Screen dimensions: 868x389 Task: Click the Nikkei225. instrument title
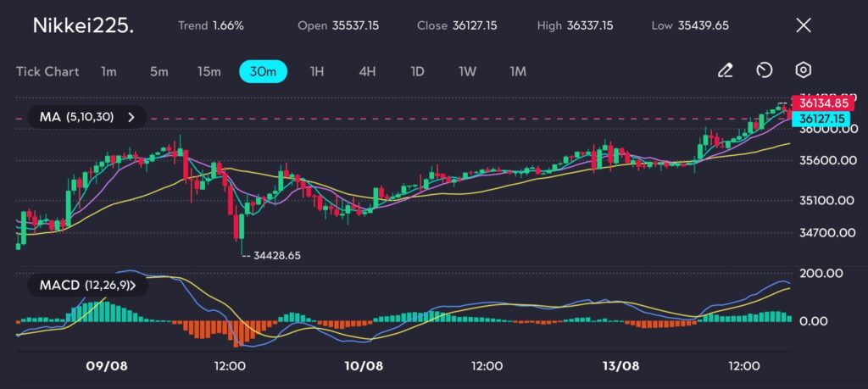83,25
